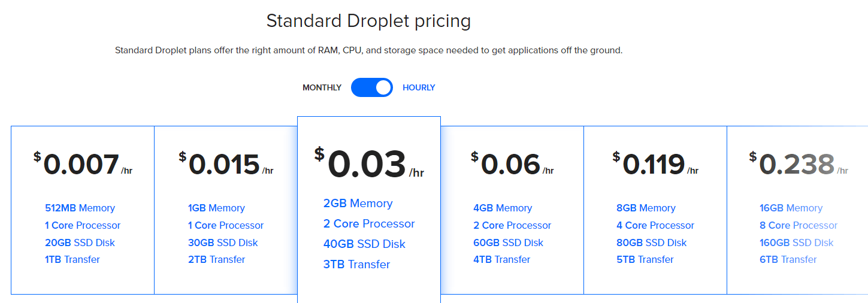Viewport: 868px width, 303px height.
Task: Choose the $0.119/hr droplet plan card
Action: (655, 210)
